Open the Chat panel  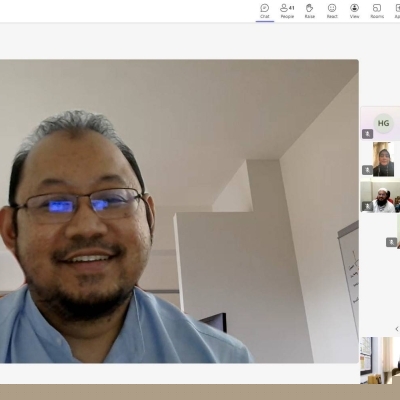tap(265, 11)
